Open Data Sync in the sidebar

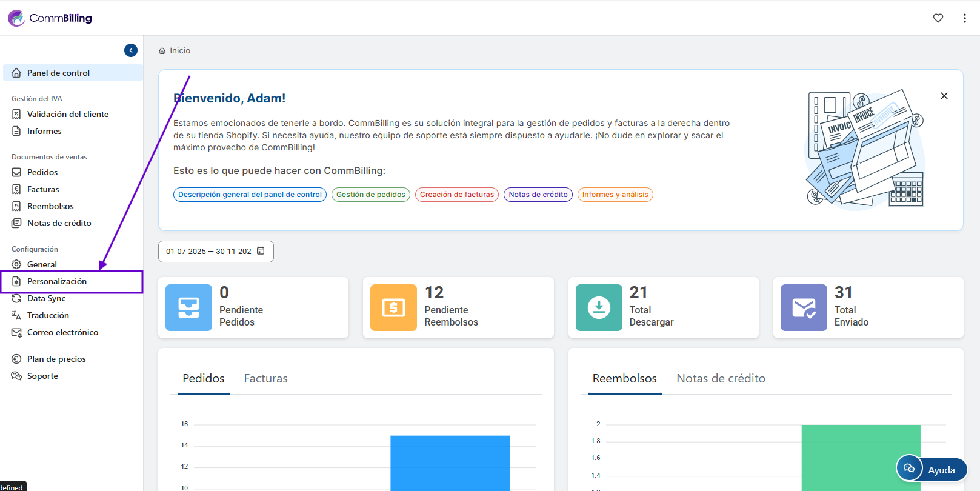coord(46,298)
